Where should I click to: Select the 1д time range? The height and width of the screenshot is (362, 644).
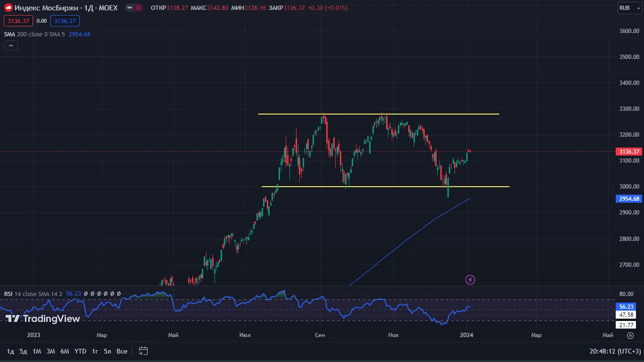click(x=10, y=351)
